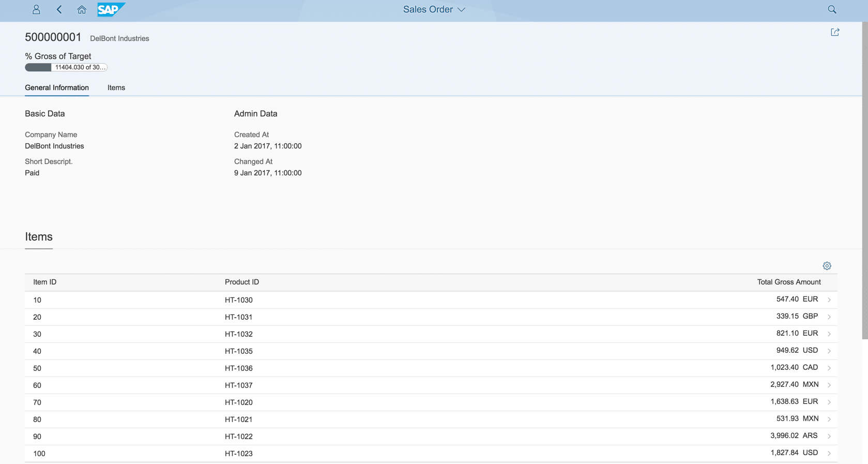Expand item 10 row chevron

click(x=829, y=300)
